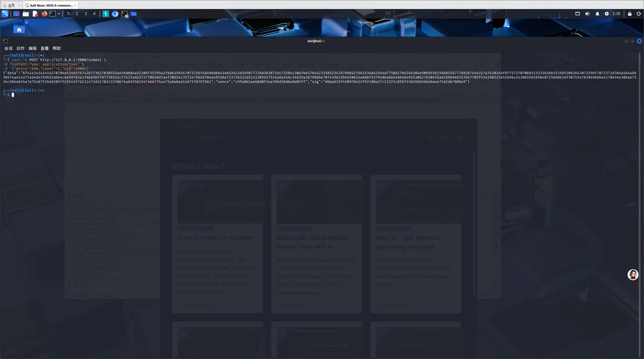Lock the screen with the padlock icon
The width and height of the screenshot is (644, 359).
pyautogui.click(x=630, y=14)
